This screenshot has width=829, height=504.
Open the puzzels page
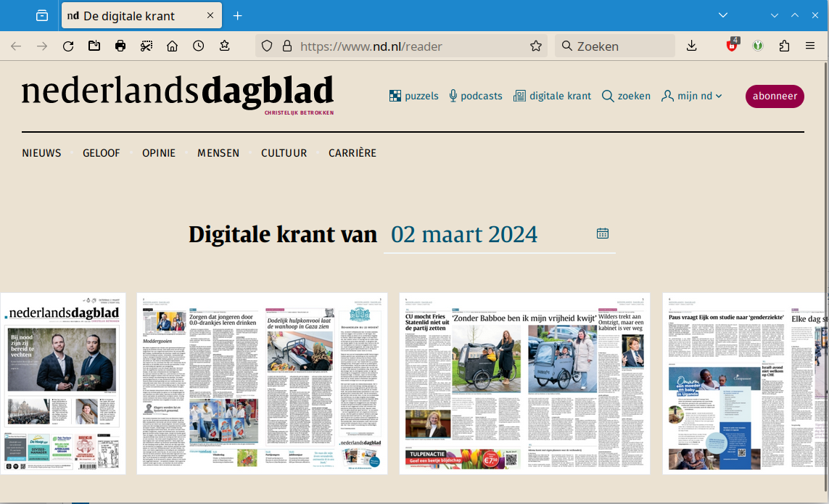point(413,96)
